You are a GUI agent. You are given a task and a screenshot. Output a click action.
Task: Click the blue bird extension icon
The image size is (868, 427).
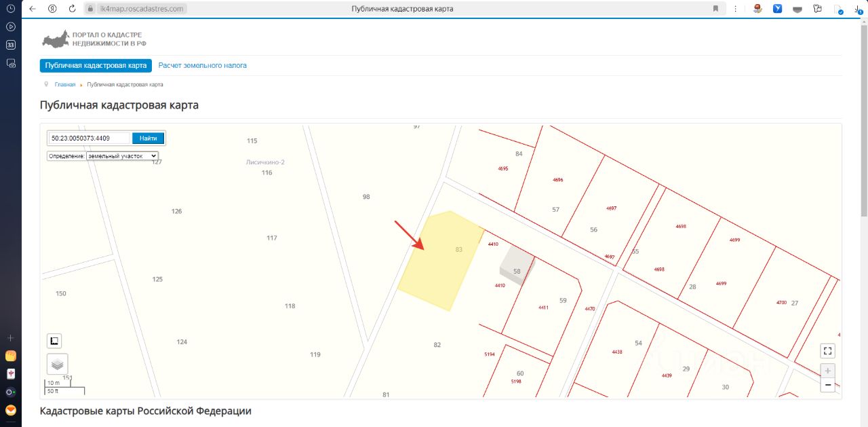click(778, 9)
